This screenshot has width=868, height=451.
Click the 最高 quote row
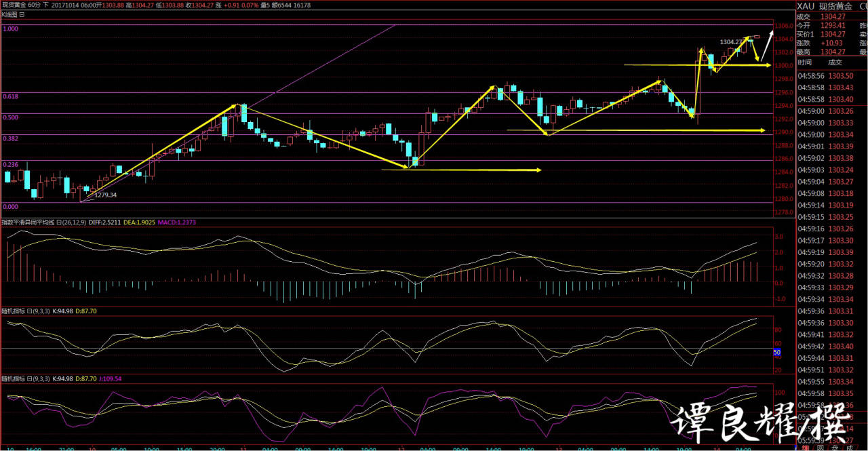pyautogui.click(x=821, y=52)
